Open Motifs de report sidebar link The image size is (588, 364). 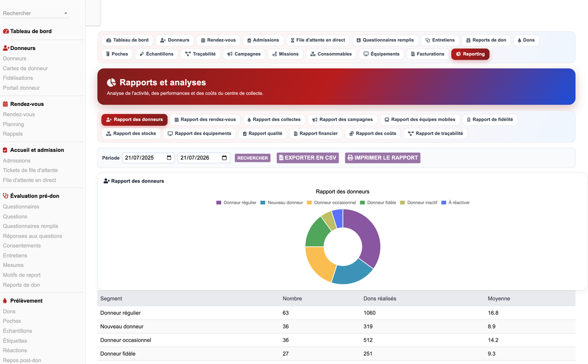22,275
